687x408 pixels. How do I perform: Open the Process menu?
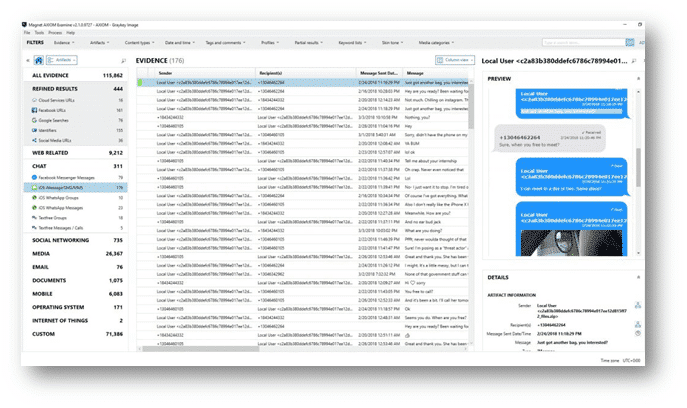55,33
